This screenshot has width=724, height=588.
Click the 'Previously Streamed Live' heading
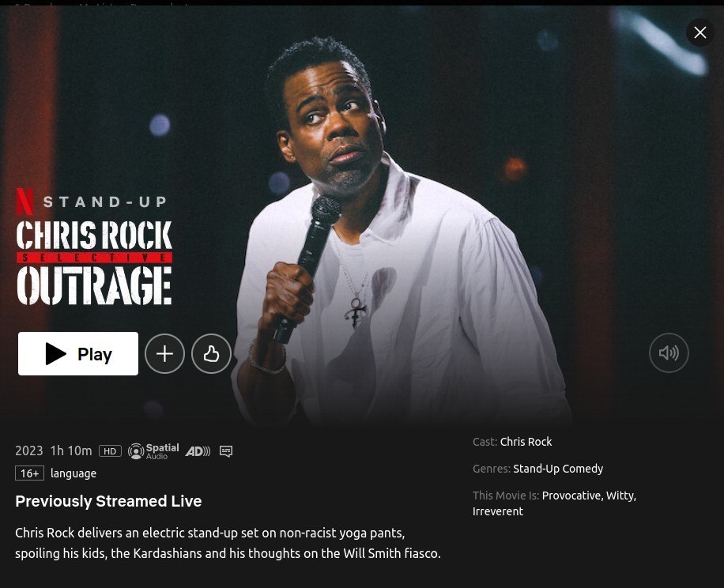(x=108, y=501)
